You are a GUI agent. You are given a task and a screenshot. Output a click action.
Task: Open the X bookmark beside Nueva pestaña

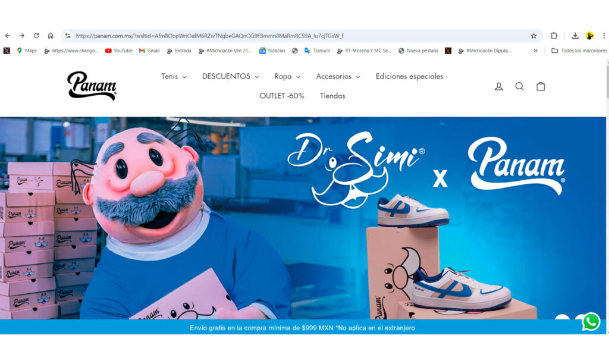tap(448, 51)
